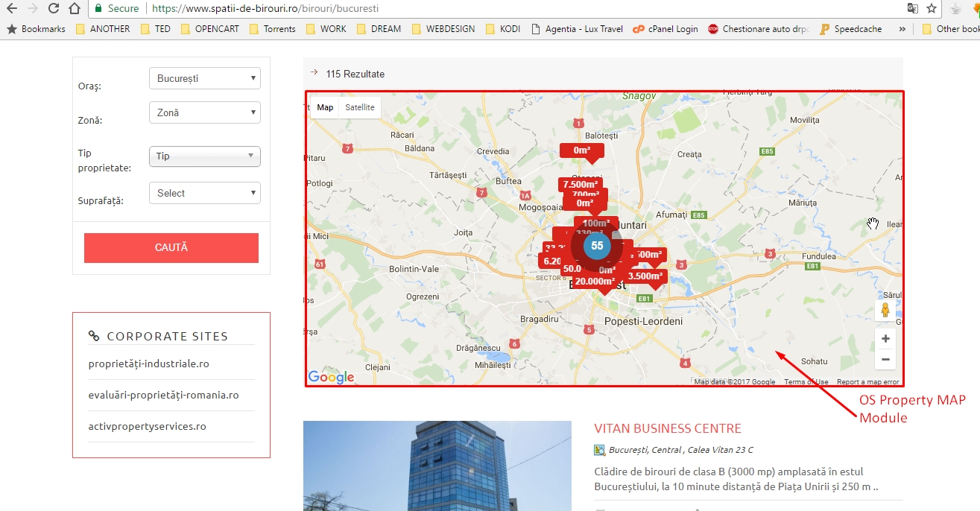Open the DREAM bookmarks folder
This screenshot has height=511, width=980.
click(x=379, y=29)
